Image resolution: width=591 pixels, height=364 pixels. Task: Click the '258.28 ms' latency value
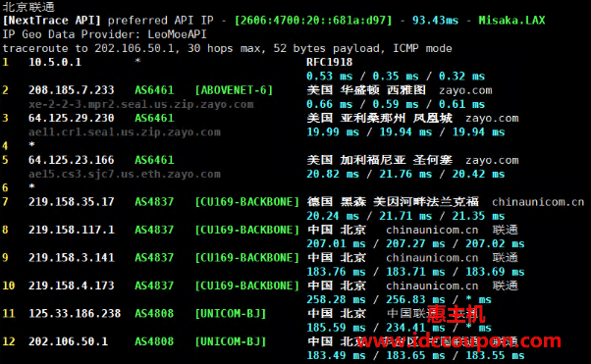click(x=336, y=299)
